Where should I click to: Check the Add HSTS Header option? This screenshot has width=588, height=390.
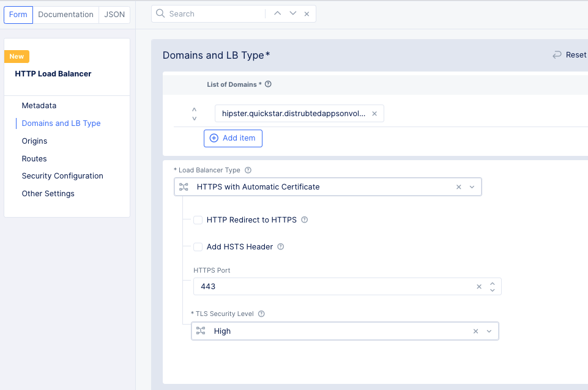pos(198,246)
